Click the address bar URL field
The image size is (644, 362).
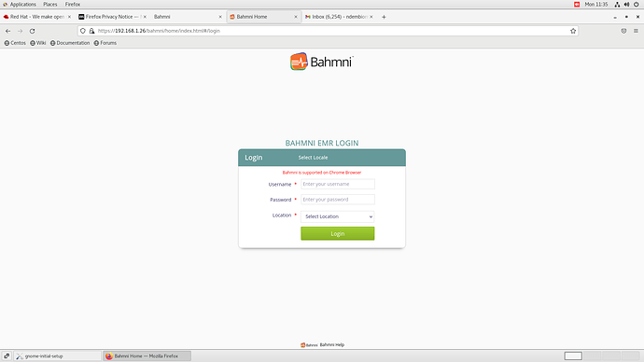click(329, 31)
